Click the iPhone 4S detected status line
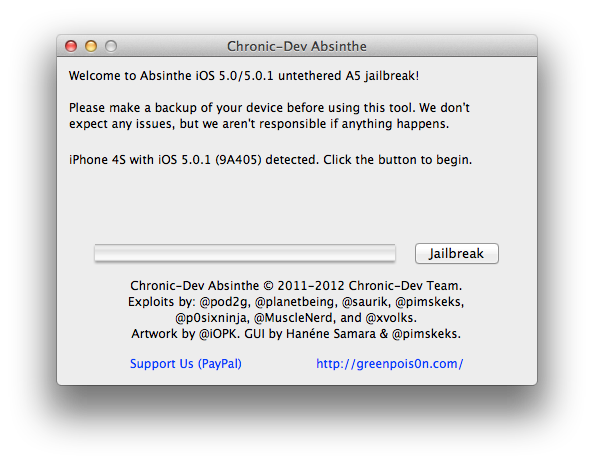 coord(270,160)
